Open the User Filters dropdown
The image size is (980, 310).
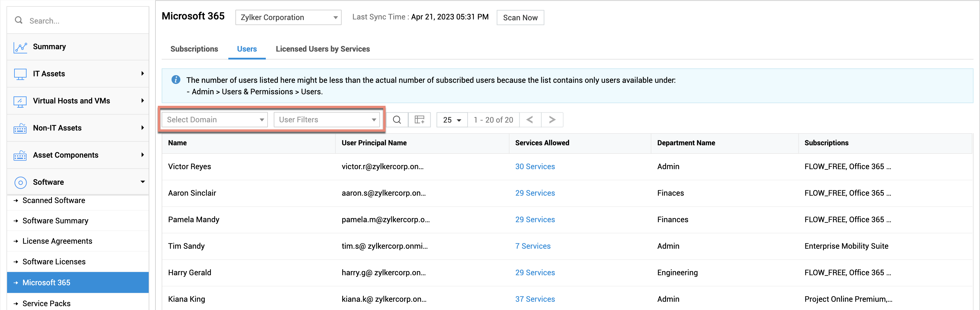tap(327, 120)
